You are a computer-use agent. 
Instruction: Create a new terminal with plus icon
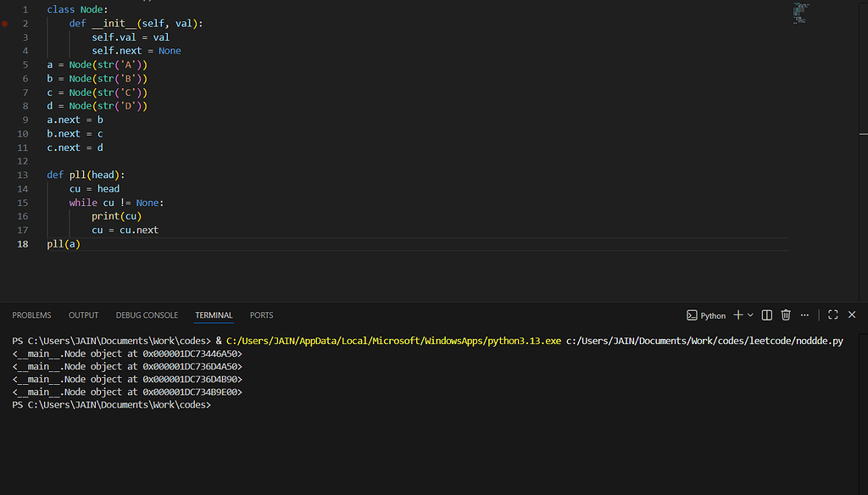(738, 314)
